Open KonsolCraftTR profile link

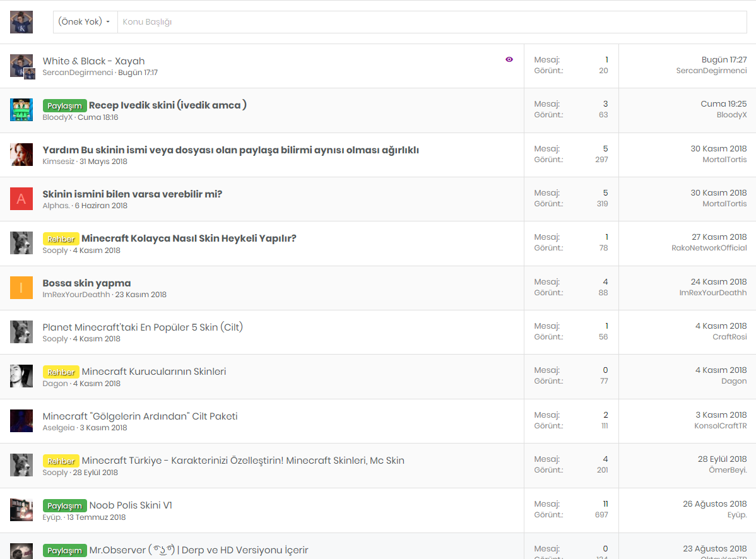tap(720, 425)
